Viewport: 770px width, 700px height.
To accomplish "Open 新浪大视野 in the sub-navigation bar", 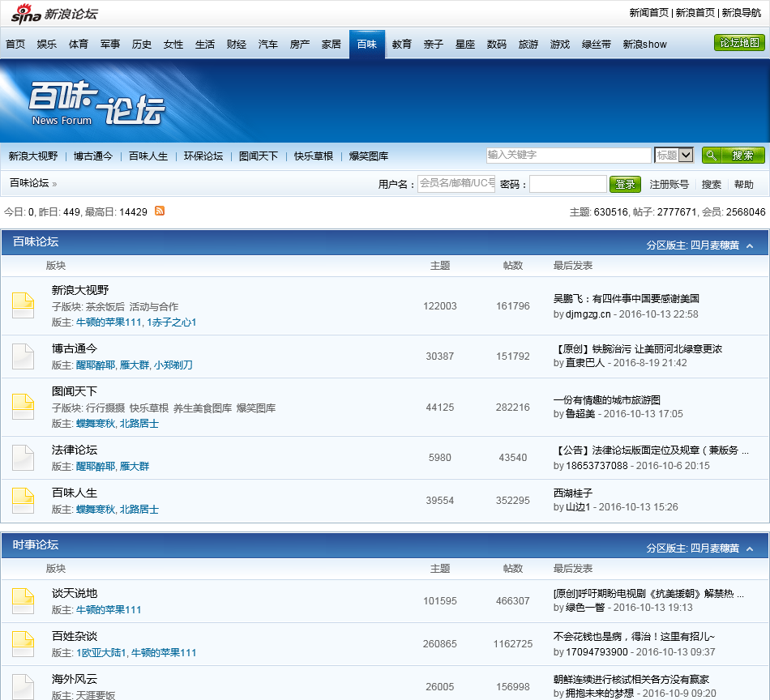I will [33, 156].
